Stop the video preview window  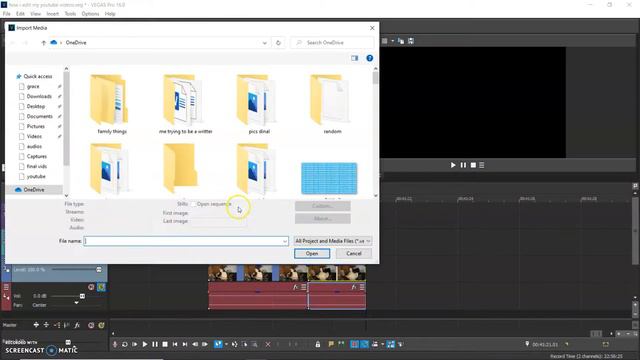(x=473, y=165)
